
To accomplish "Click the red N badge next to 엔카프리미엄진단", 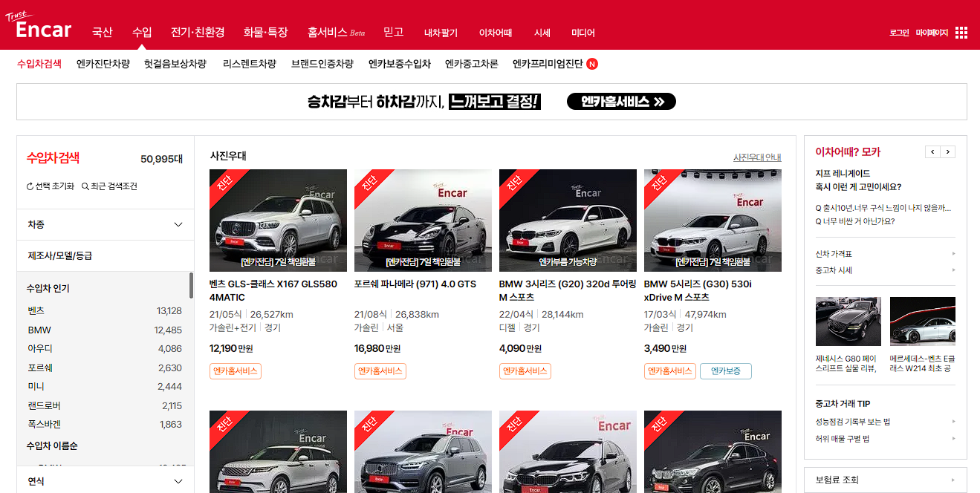I will 592,64.
